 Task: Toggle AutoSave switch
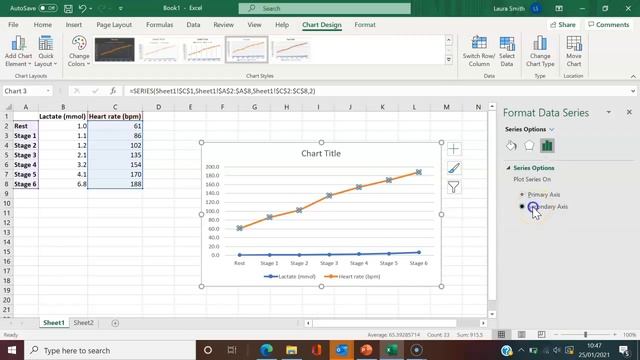pyautogui.click(x=48, y=8)
